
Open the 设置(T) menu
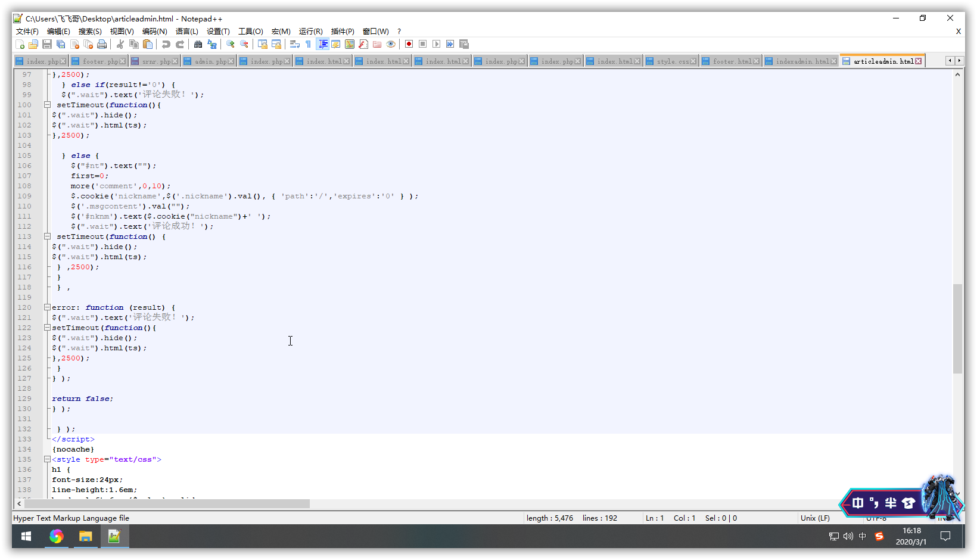(x=218, y=31)
